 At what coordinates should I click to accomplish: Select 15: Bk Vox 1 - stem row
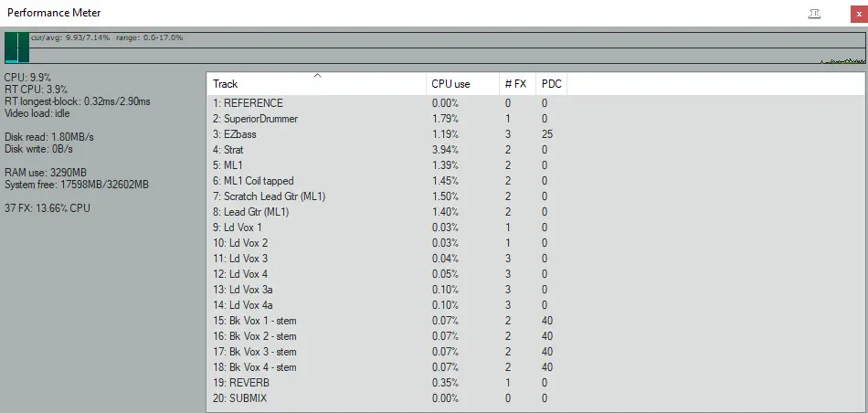pyautogui.click(x=535, y=321)
